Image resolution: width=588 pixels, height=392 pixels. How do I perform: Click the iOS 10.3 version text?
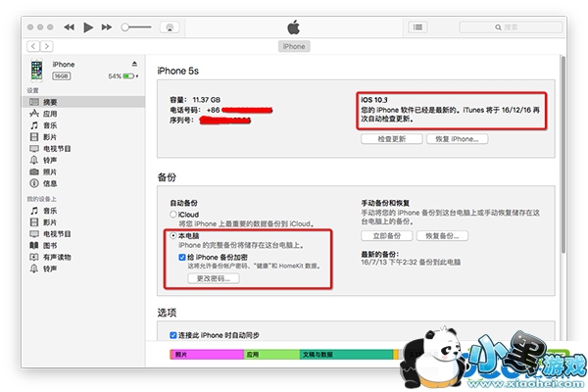374,100
